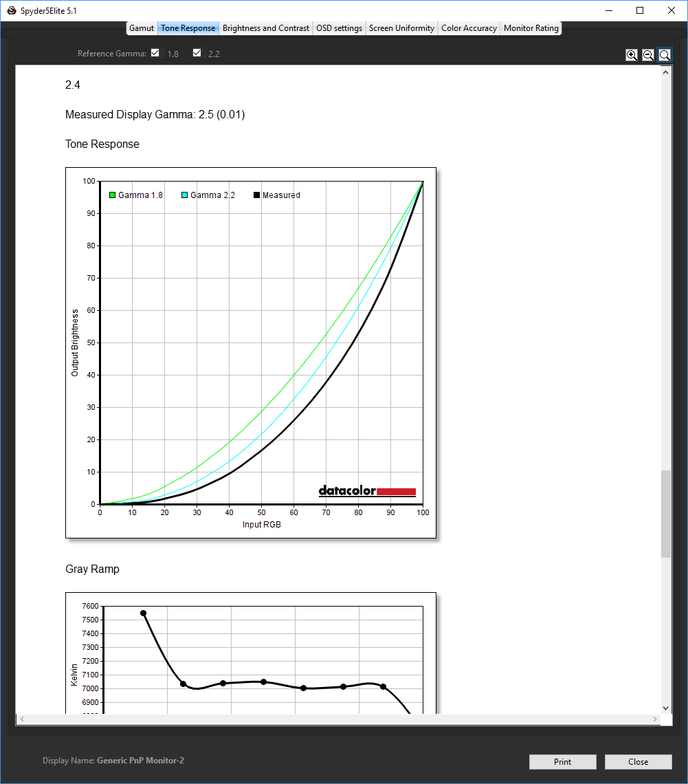688x784 pixels.
Task: Go to the Screen Uniformity tab
Action: (401, 28)
